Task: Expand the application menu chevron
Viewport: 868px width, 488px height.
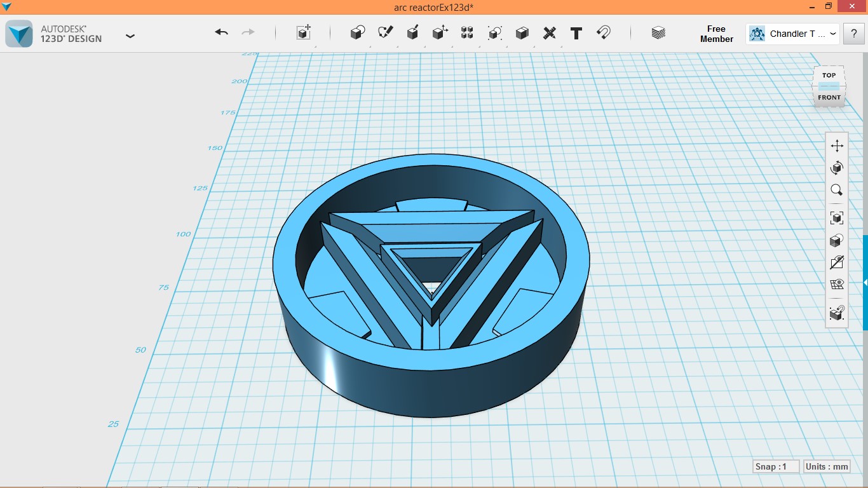Action: tap(130, 36)
